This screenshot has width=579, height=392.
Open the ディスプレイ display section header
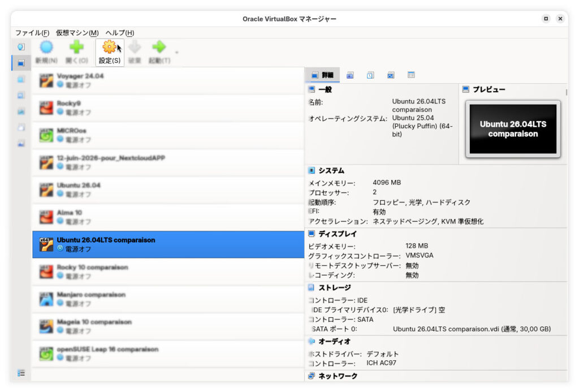click(x=337, y=234)
